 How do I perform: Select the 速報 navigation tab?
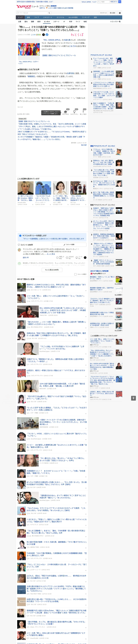click(x=28, y=17)
